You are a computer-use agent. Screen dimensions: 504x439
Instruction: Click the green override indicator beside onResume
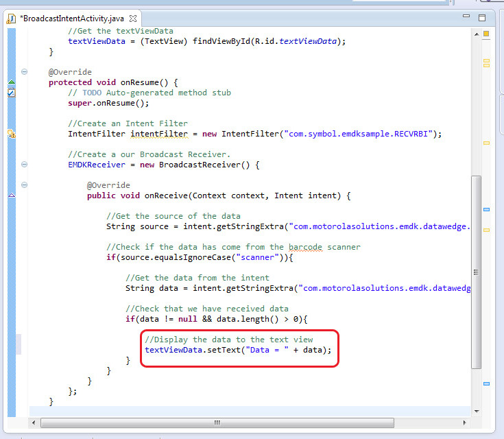12,82
